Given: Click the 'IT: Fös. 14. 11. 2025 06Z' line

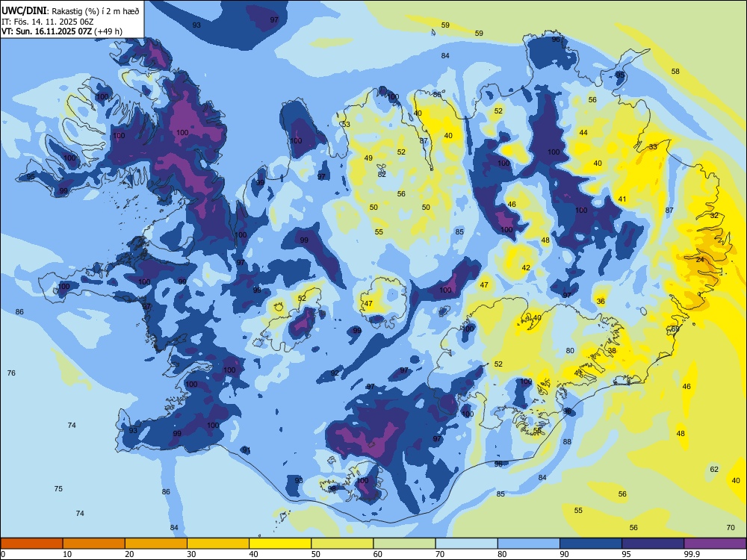Looking at the screenshot, I should point(47,22).
